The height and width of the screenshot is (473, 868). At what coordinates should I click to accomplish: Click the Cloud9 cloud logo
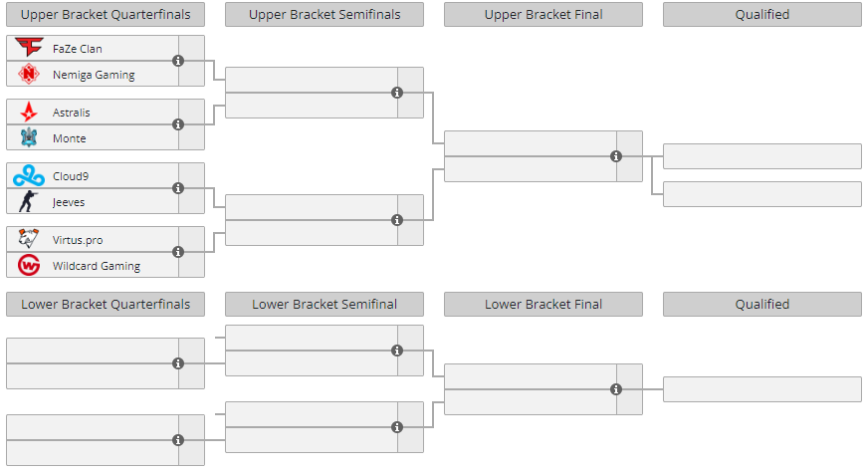click(29, 175)
